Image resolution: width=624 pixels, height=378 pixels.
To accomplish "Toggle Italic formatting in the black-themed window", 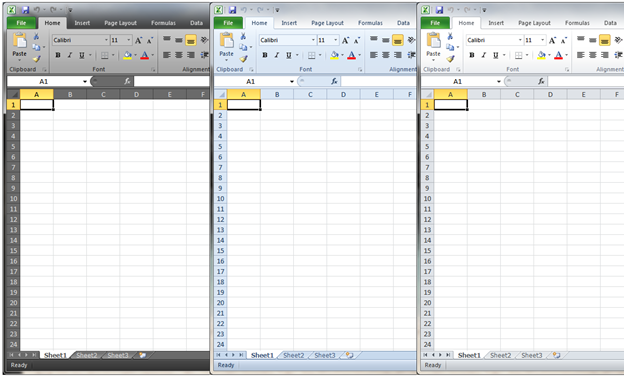I will (x=70, y=55).
